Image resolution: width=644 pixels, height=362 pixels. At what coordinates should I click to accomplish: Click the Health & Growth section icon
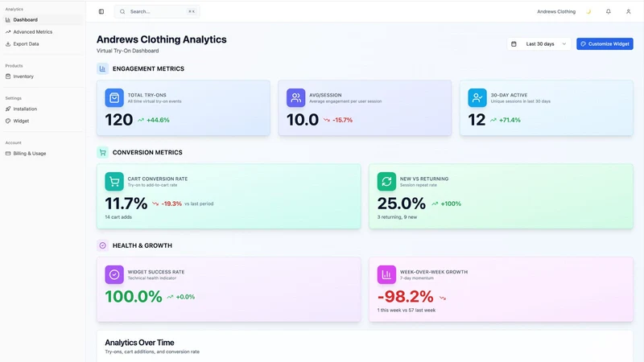click(102, 245)
